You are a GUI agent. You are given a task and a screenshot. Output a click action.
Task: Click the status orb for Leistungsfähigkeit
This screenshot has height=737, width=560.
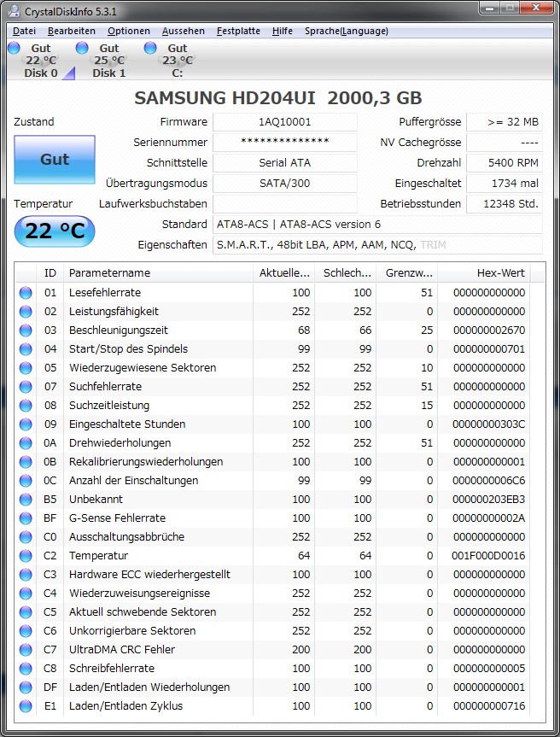(26, 311)
